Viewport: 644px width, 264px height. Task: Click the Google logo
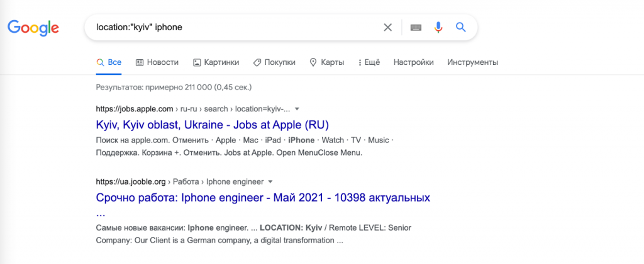(33, 28)
